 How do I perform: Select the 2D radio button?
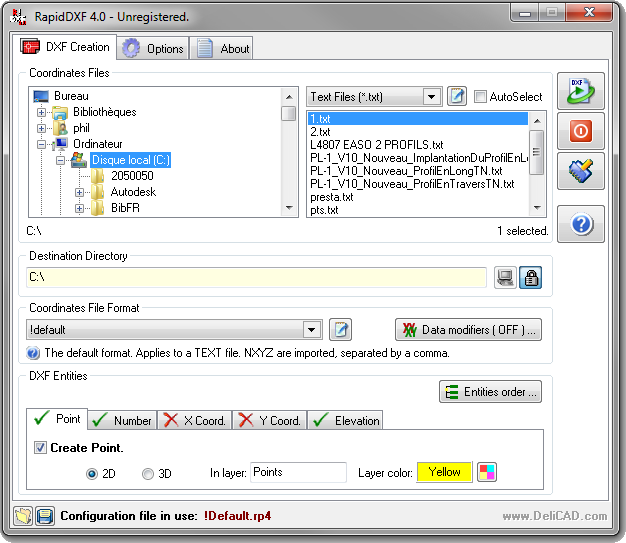click(x=92, y=474)
